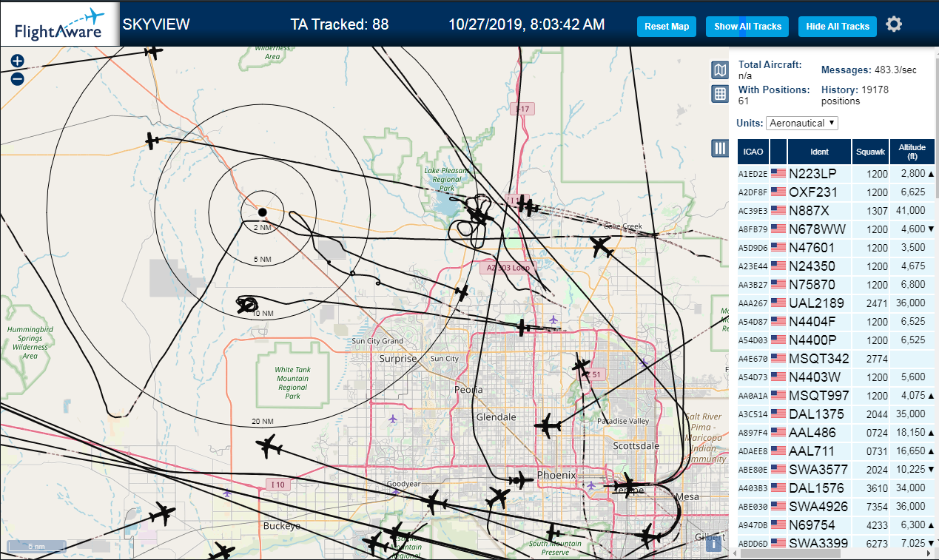Select the N678WW aircraft row

click(x=836, y=229)
